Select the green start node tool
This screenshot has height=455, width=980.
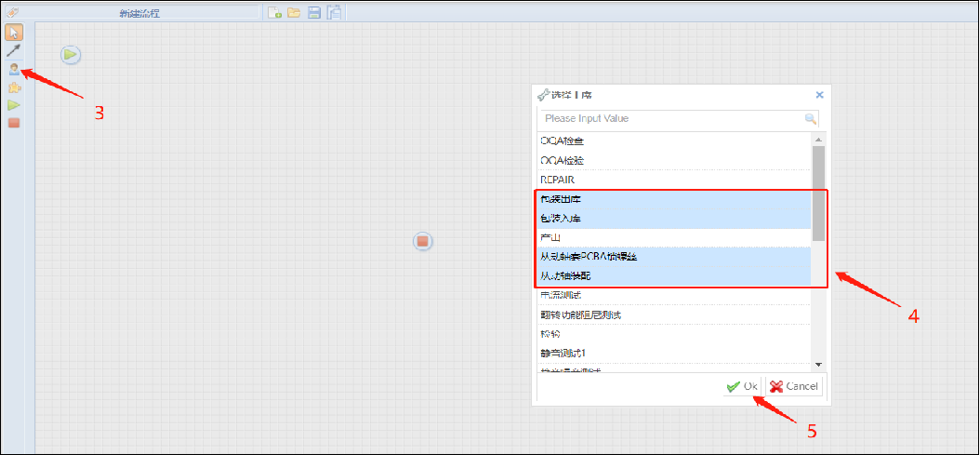coord(14,105)
